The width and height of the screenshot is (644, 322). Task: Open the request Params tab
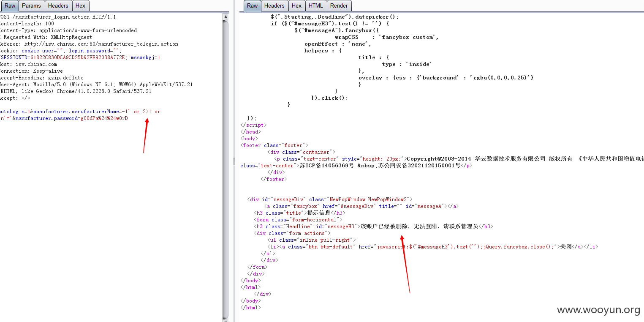tap(31, 5)
